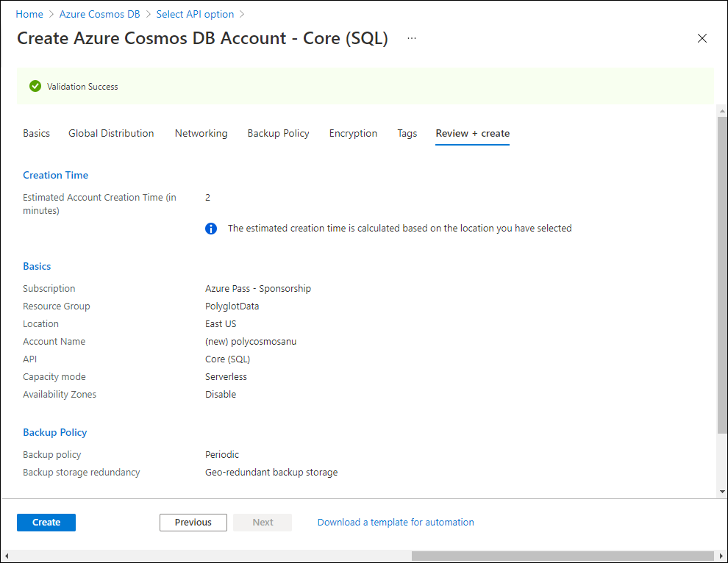Open the Global Distribution tab
This screenshot has height=563, width=728.
[111, 133]
